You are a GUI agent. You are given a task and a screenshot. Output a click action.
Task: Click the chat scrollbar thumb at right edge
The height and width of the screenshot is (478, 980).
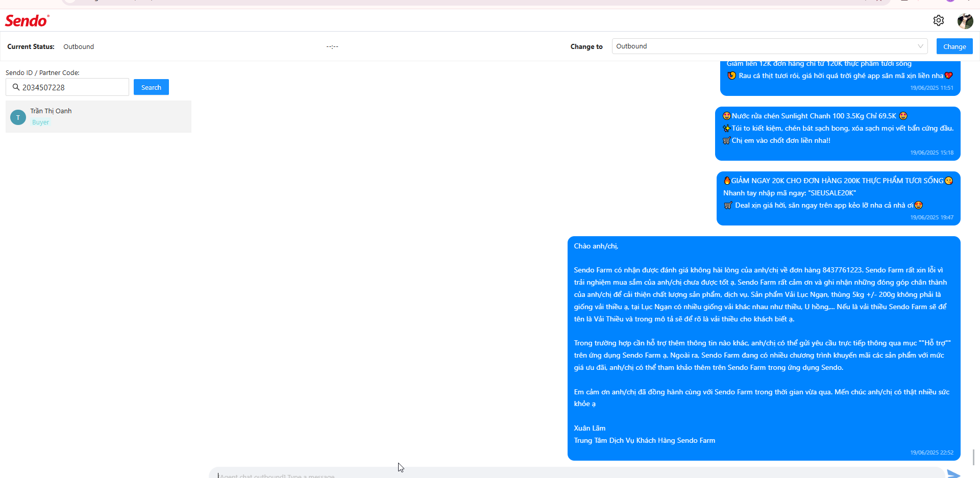pyautogui.click(x=973, y=457)
